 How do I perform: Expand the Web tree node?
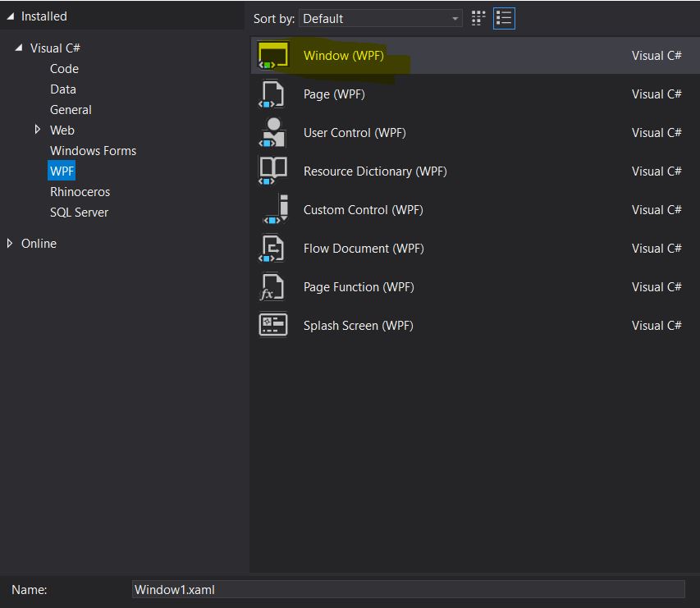(38, 130)
